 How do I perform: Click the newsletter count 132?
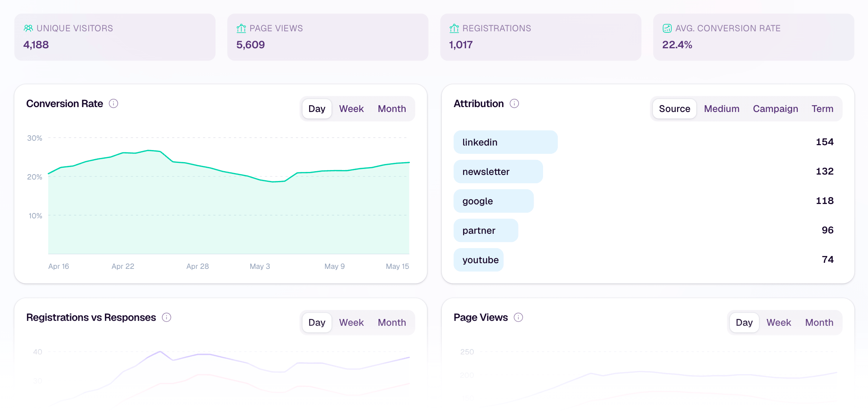click(x=825, y=171)
